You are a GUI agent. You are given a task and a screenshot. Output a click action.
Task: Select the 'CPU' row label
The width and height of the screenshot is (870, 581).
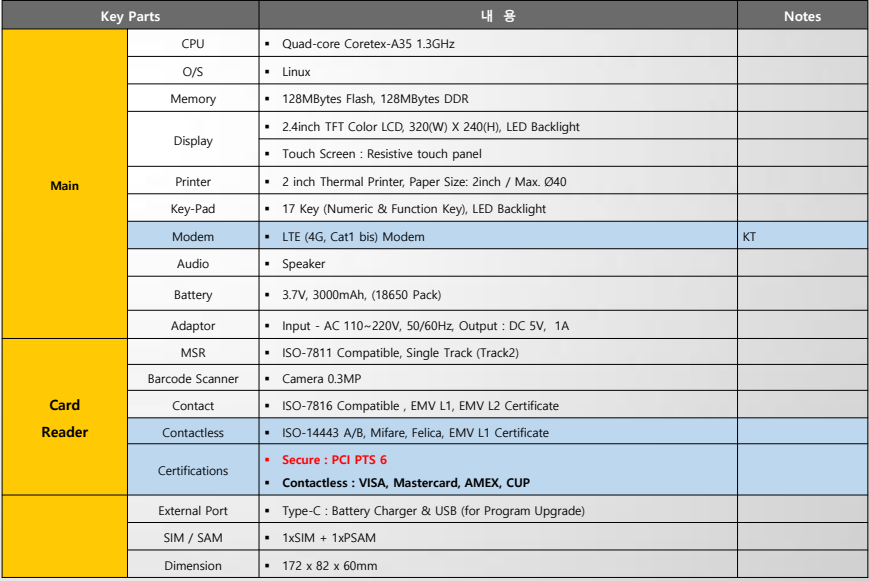pyautogui.click(x=193, y=44)
